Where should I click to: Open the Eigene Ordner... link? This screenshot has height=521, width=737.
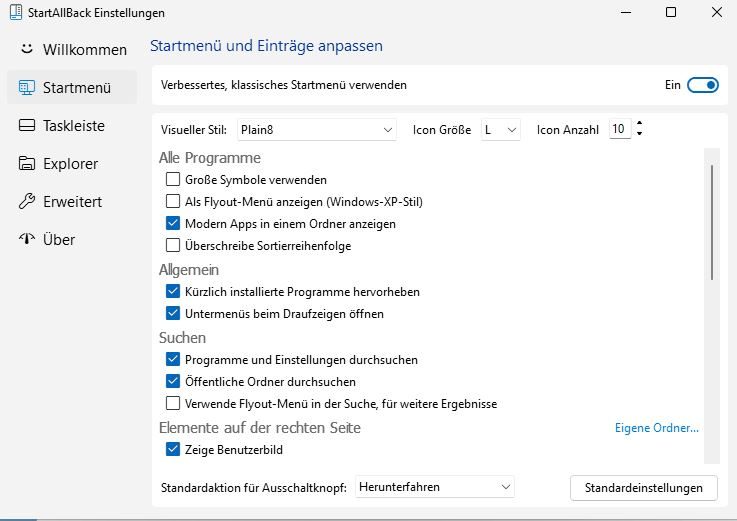[x=656, y=428]
